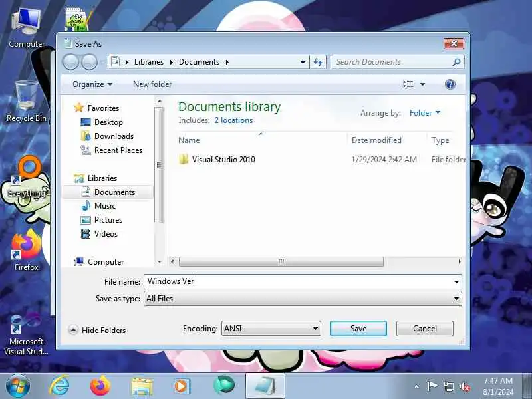Click into the File name text field
Viewport: 532px width, 399px height.
(299, 281)
